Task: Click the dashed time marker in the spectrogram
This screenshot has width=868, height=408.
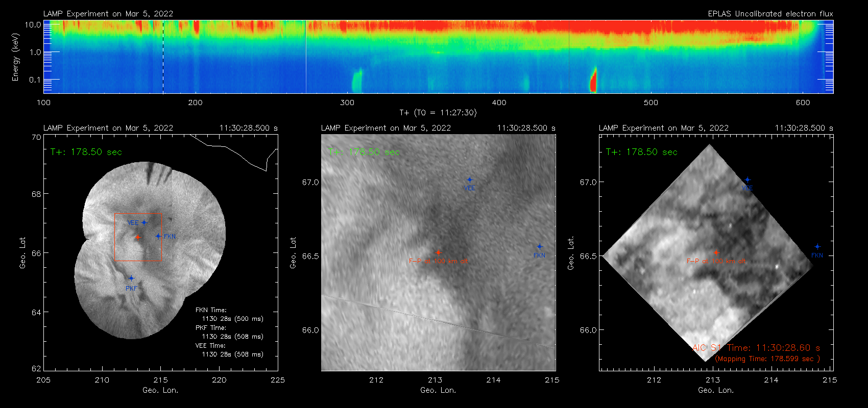Action: 163,57
